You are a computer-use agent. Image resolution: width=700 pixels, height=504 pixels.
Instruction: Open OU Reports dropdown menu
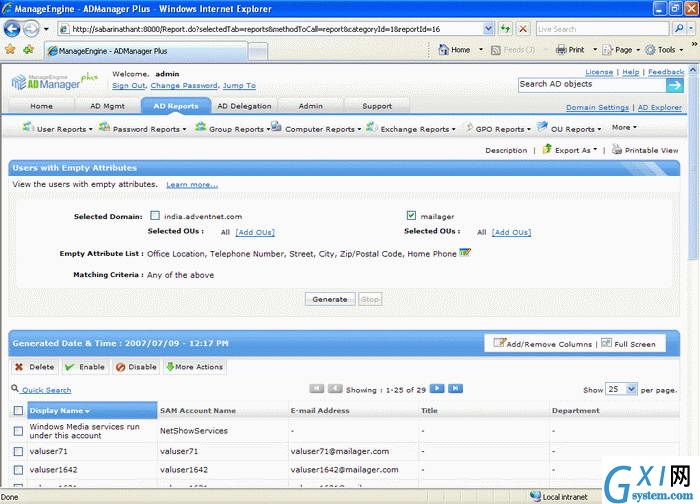tap(569, 129)
